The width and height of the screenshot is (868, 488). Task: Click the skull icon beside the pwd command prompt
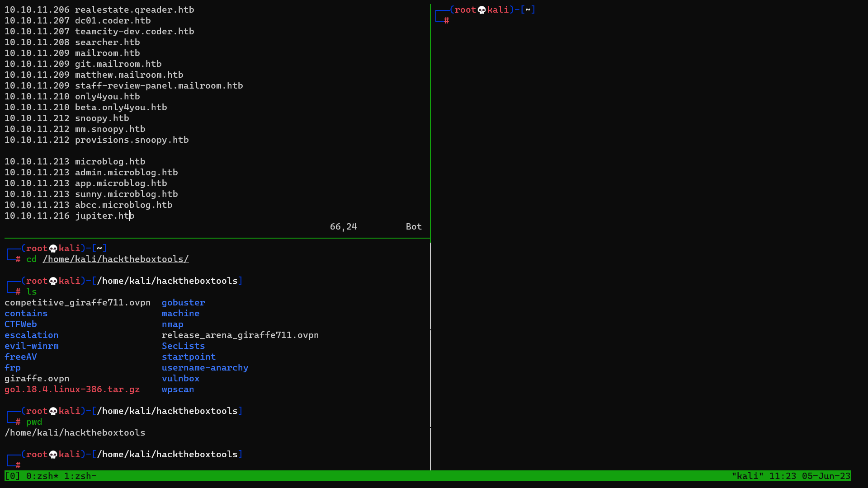pyautogui.click(x=52, y=411)
